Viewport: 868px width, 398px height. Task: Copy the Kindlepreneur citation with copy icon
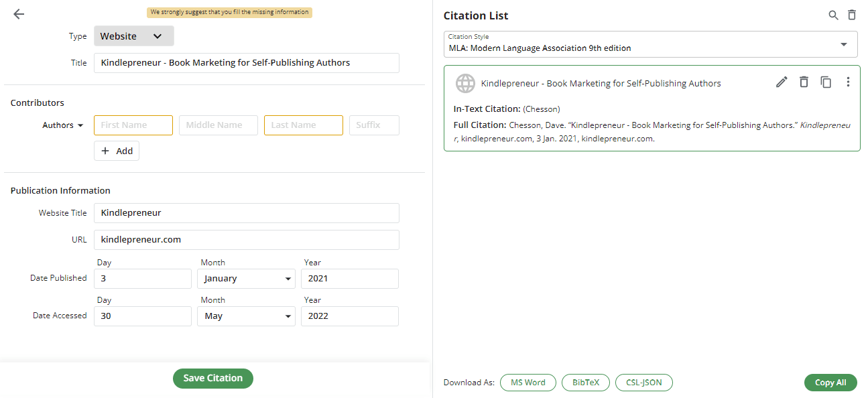pos(826,82)
